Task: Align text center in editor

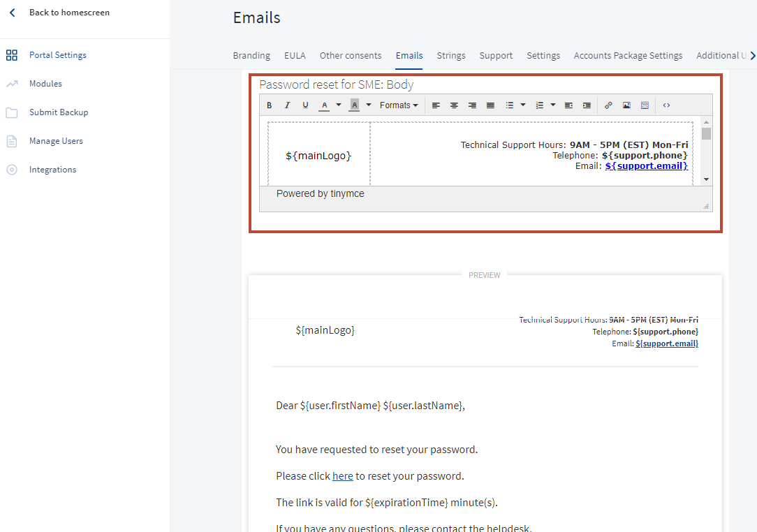Action: point(454,105)
